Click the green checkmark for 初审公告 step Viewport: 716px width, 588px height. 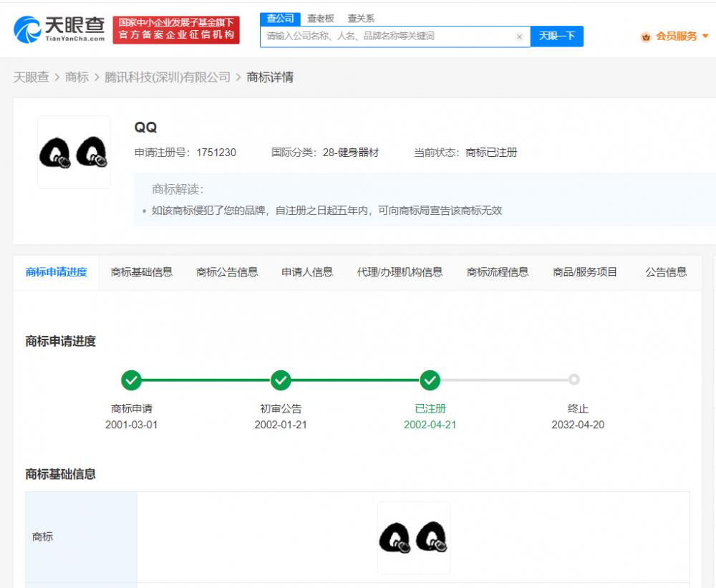[281, 380]
